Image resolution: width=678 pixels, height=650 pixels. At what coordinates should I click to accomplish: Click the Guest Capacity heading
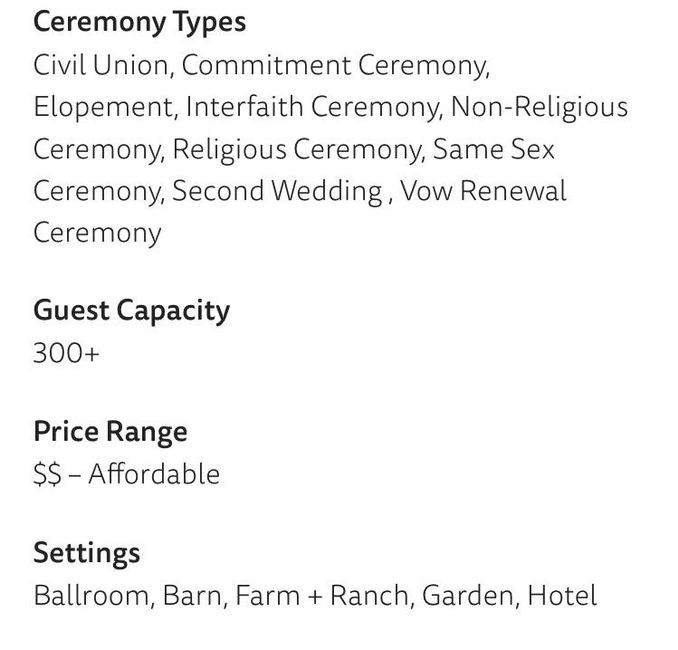(x=131, y=310)
